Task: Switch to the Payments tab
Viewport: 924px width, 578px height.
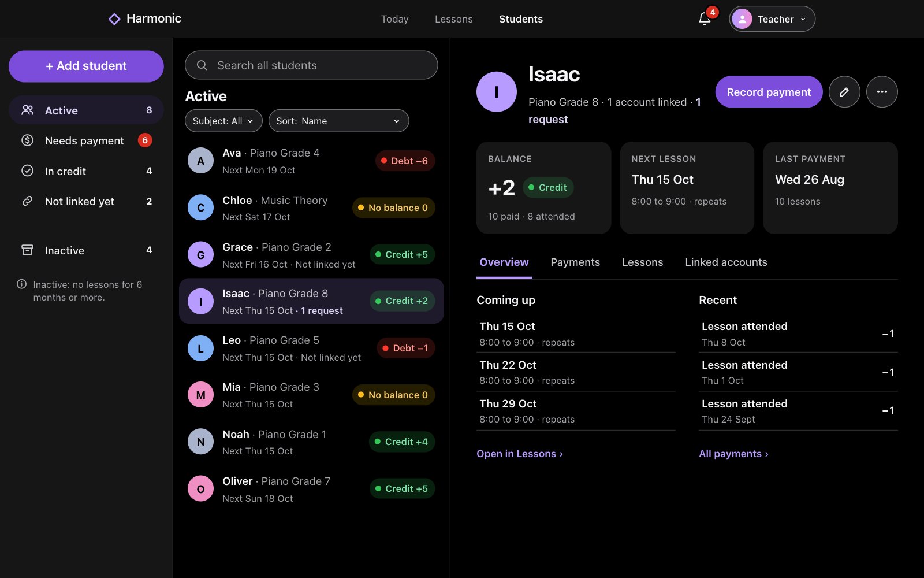Action: coord(575,262)
